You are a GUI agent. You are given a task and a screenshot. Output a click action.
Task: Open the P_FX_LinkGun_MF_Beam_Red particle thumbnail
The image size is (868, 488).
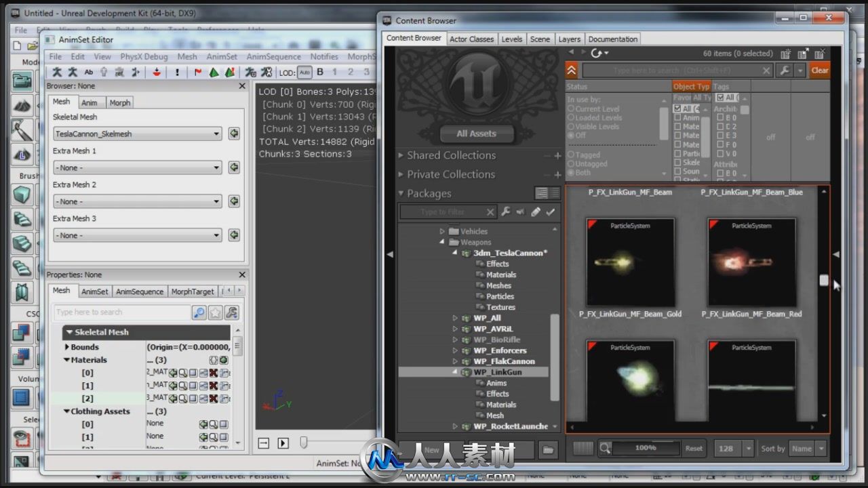pos(751,262)
